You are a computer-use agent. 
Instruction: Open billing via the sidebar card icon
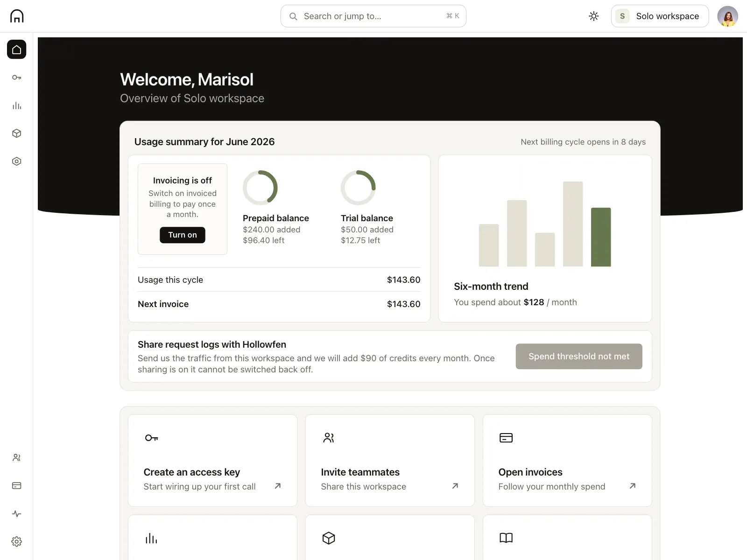tap(17, 486)
